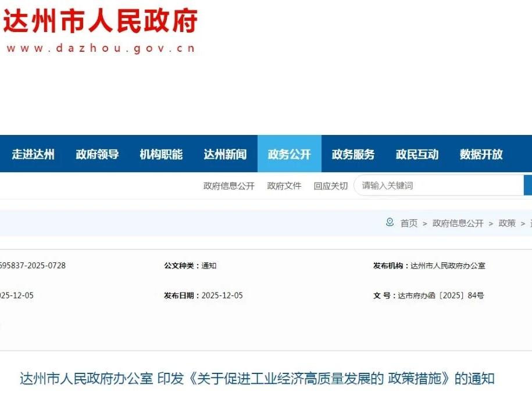Focus the 请输入关键词 search field
The image size is (532, 399).
pyautogui.click(x=439, y=186)
